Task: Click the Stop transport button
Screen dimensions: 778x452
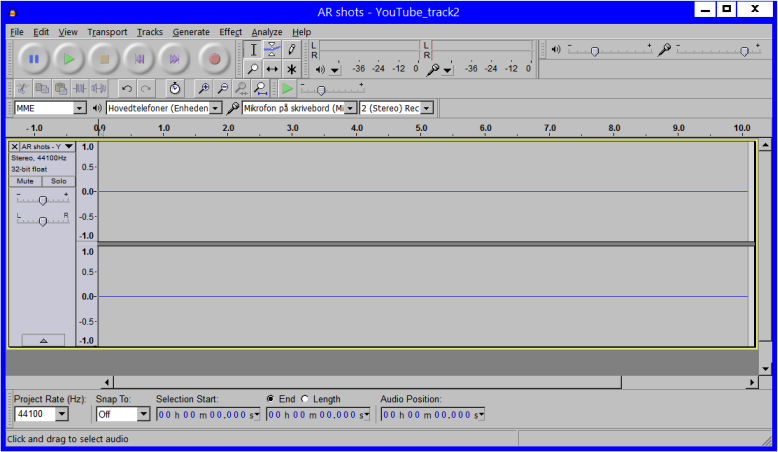Action: (104, 59)
